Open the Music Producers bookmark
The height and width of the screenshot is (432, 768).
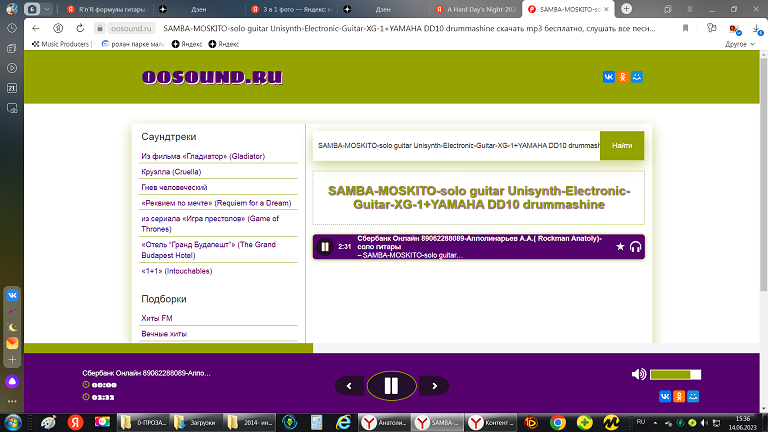(x=61, y=44)
